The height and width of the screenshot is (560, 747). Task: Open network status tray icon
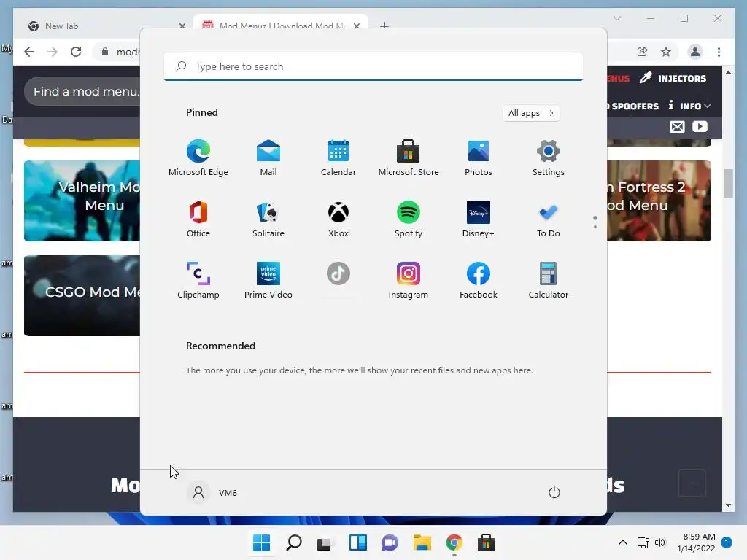pyautogui.click(x=643, y=542)
